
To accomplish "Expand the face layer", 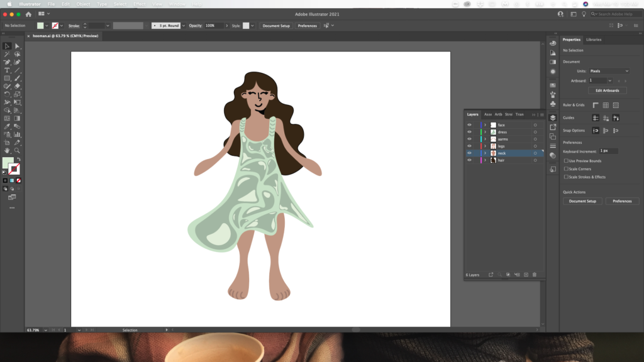I will 485,125.
